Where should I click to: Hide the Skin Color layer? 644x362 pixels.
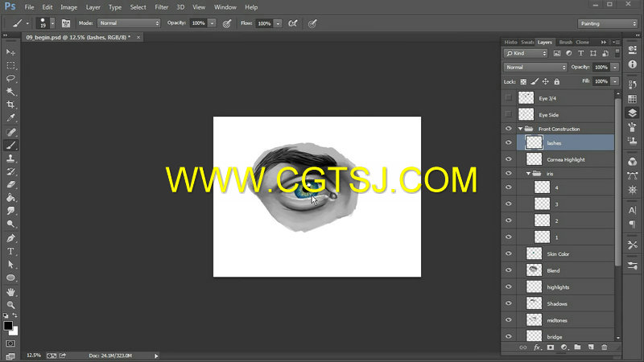pyautogui.click(x=509, y=253)
